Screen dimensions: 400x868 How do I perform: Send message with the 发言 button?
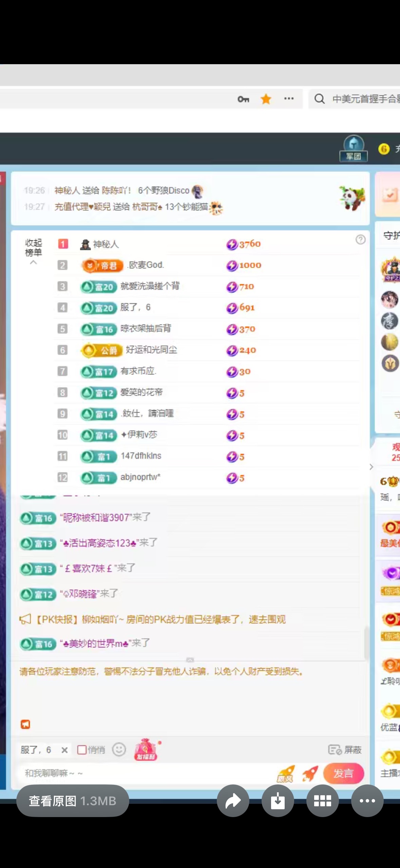click(x=343, y=773)
